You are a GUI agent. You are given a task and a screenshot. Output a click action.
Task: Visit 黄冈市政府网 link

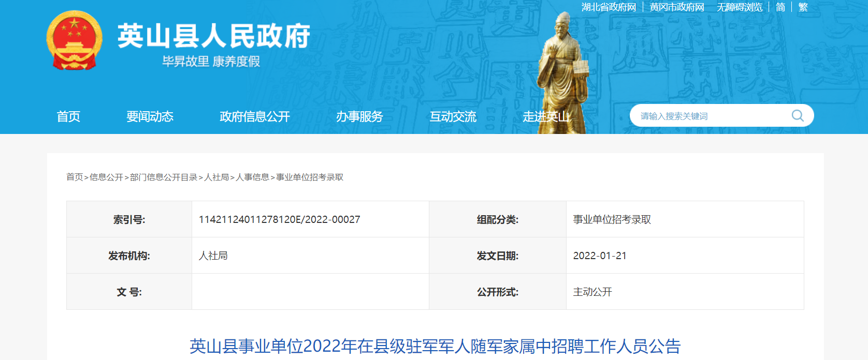click(677, 7)
